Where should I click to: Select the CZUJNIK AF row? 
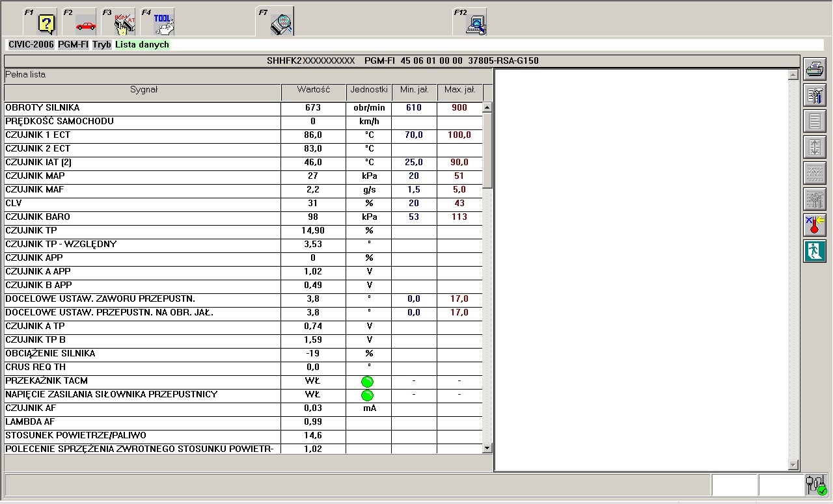tap(243, 408)
